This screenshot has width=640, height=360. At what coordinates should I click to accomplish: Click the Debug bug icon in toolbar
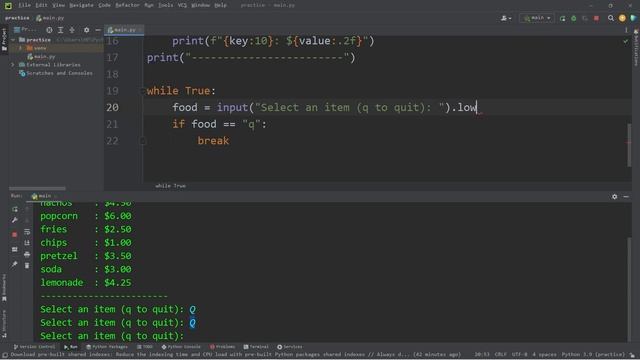(x=573, y=18)
